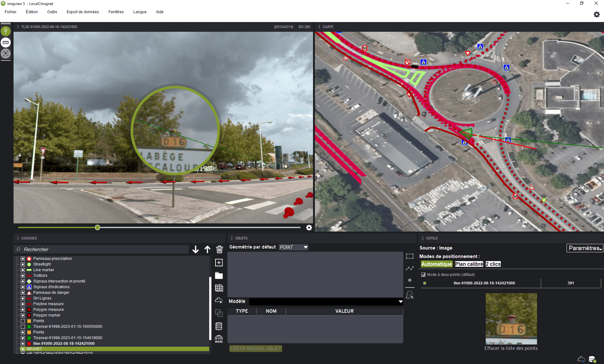
Task: Activate the ruler measurement tool
Action: pos(6,42)
